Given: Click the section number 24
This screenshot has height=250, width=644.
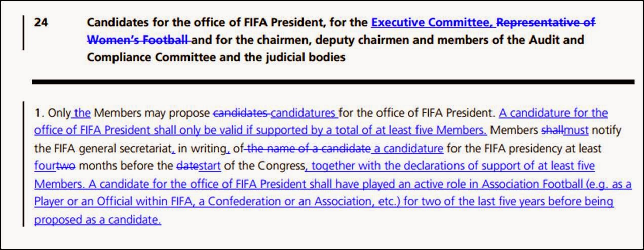Looking at the screenshot, I should [x=41, y=23].
